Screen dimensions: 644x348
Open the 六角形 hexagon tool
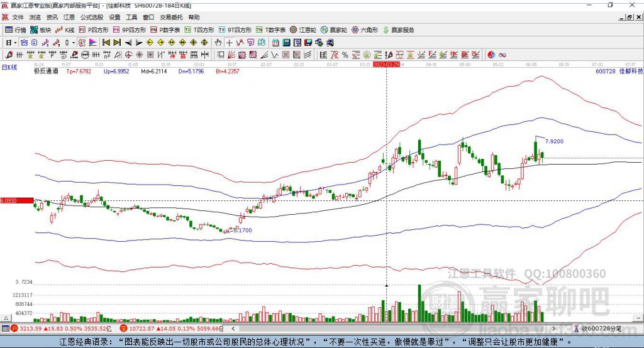365,30
